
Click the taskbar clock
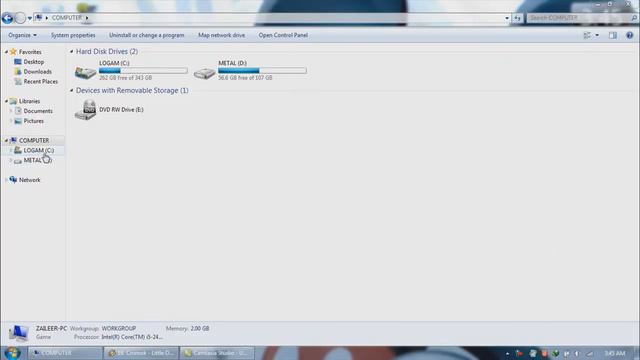(615, 353)
